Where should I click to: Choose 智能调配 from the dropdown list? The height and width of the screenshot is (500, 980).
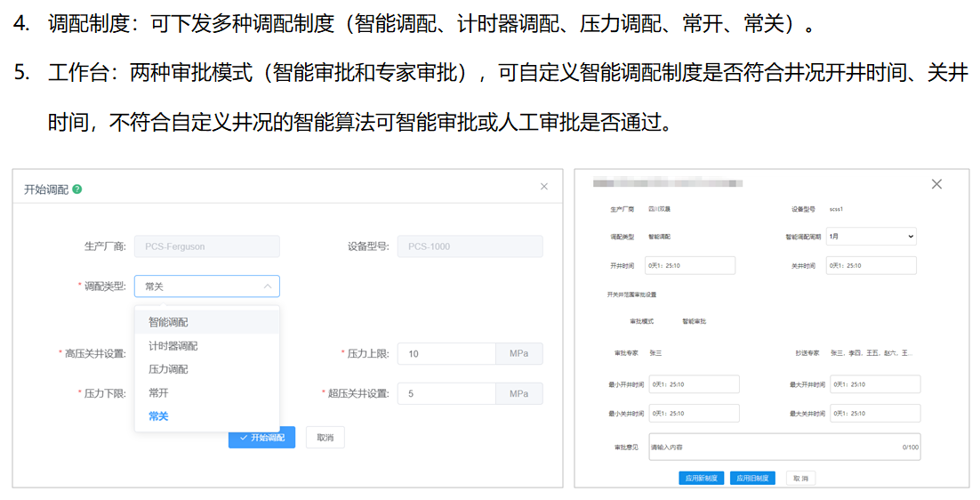[x=168, y=322]
